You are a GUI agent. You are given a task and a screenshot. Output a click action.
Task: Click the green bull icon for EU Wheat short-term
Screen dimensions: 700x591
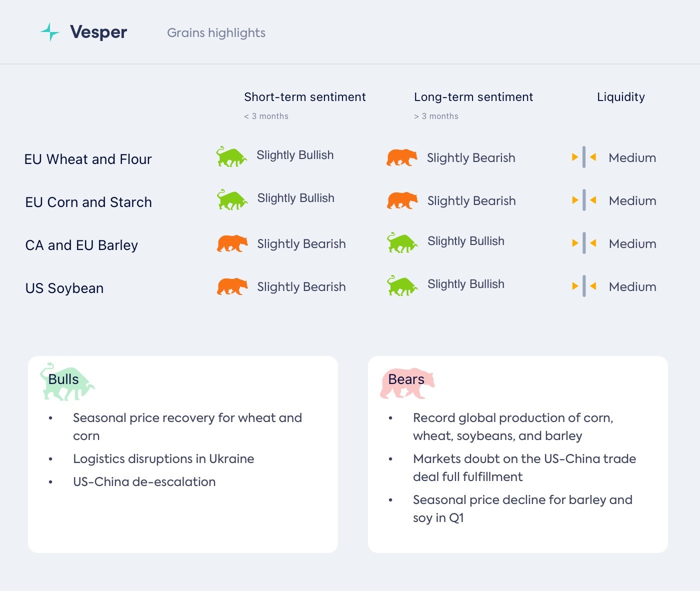[x=231, y=156]
